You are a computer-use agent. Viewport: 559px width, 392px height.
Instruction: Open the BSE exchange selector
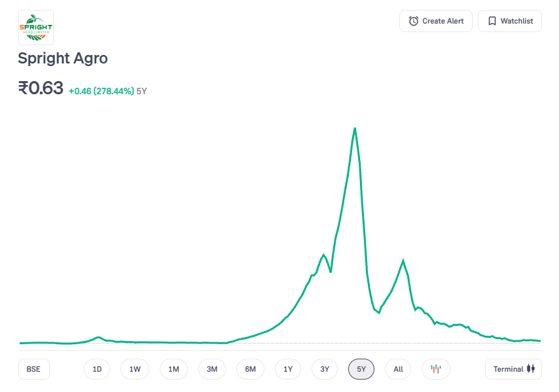click(x=33, y=369)
